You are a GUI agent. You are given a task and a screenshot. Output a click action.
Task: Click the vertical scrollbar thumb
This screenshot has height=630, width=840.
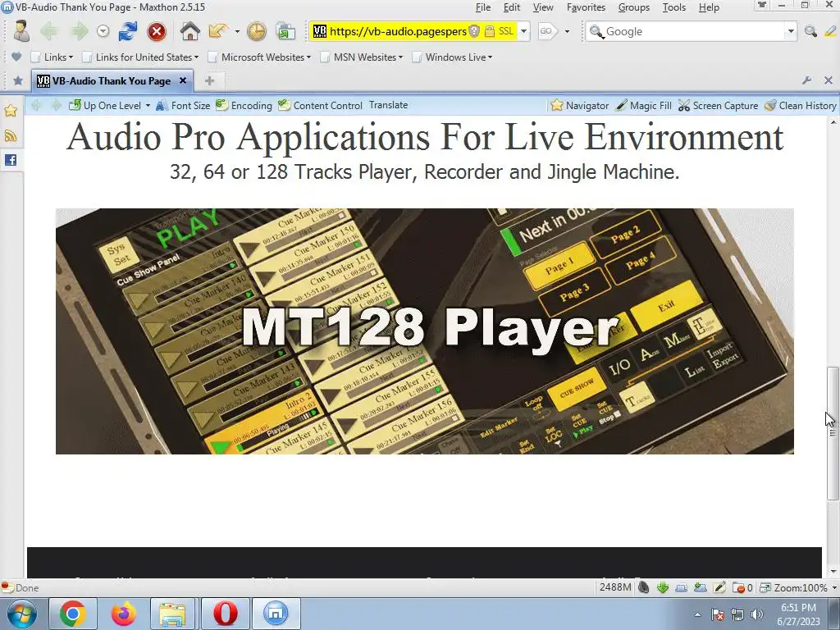click(832, 433)
